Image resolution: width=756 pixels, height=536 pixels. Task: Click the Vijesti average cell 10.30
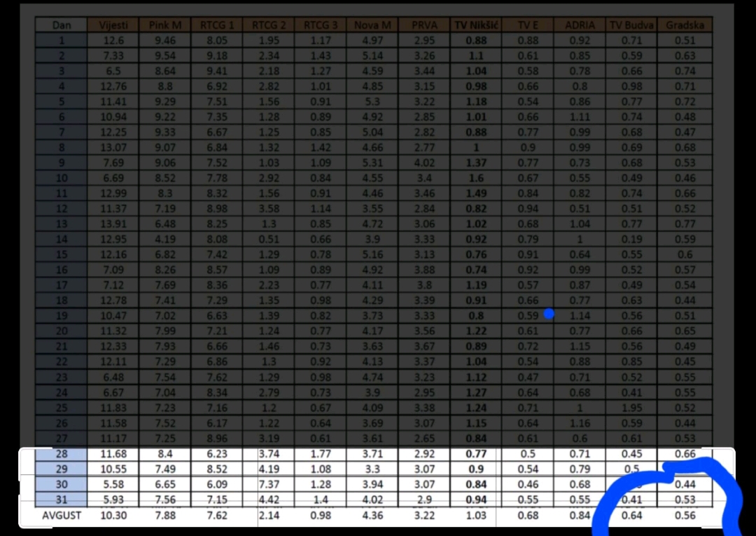(x=113, y=516)
